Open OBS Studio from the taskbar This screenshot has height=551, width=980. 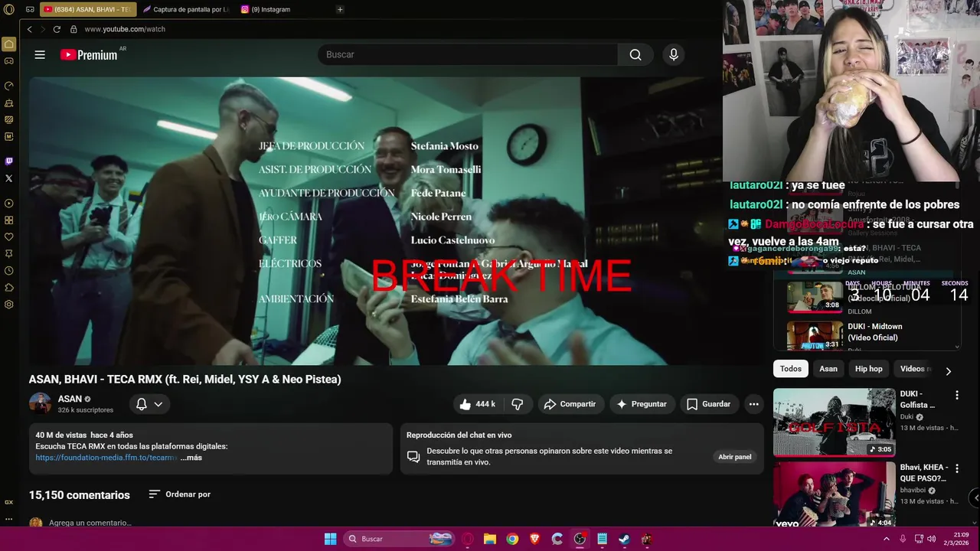(580, 539)
